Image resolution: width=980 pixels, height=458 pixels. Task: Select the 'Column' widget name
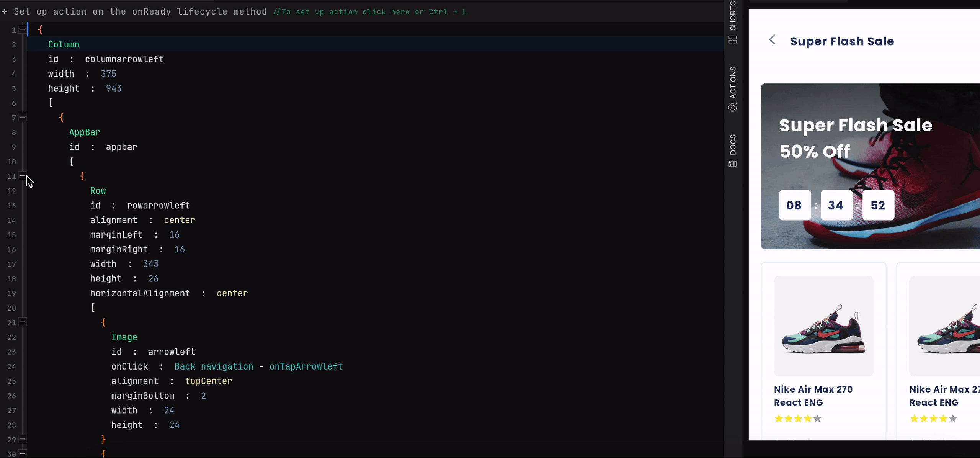(64, 44)
